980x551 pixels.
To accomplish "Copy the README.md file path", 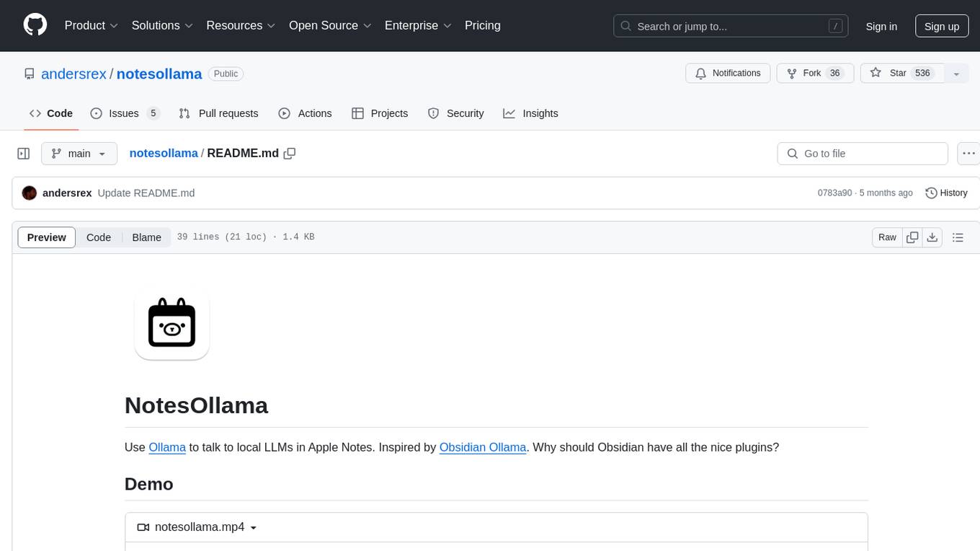I will [x=290, y=153].
